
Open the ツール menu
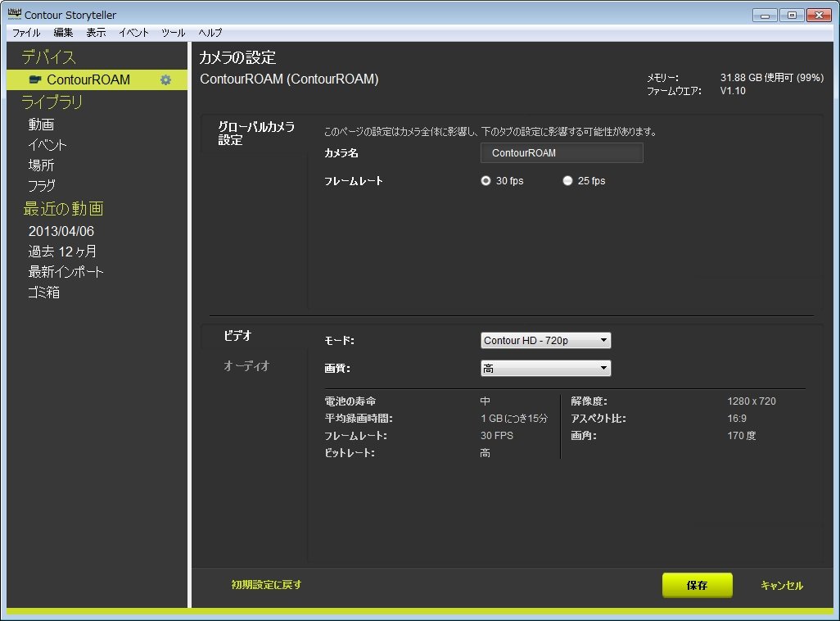pos(173,33)
